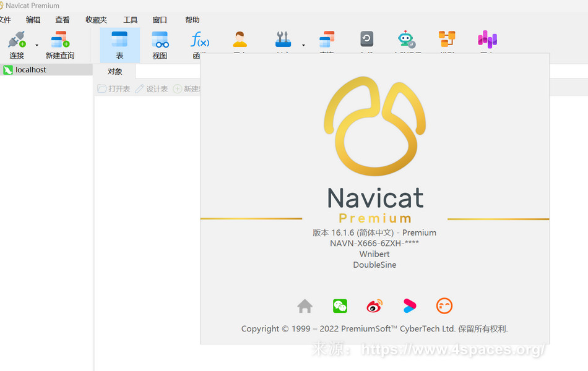Open the Backup icon in toolbar
Screen dimensions: 588x371
(x=367, y=40)
